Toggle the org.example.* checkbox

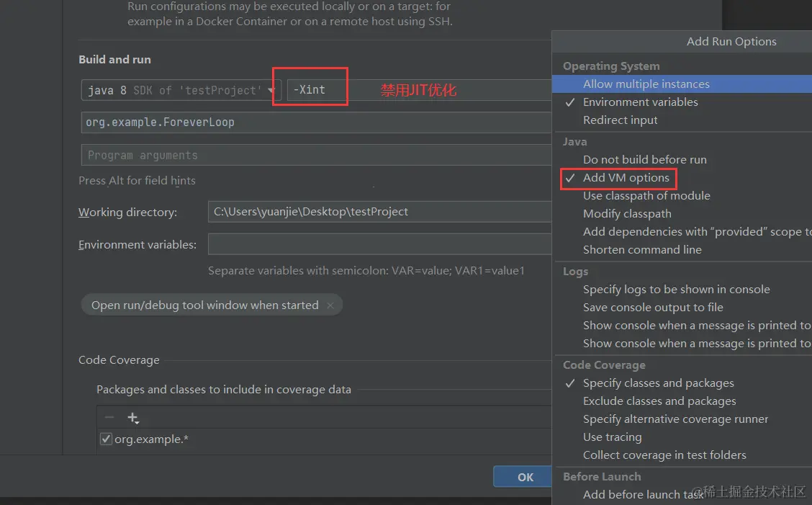(106, 439)
